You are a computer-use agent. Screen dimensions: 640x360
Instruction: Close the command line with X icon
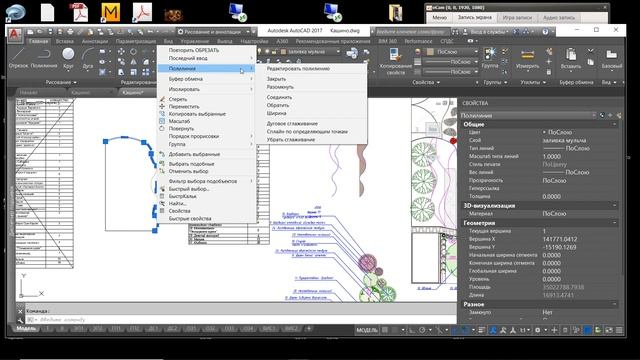click(x=20, y=311)
